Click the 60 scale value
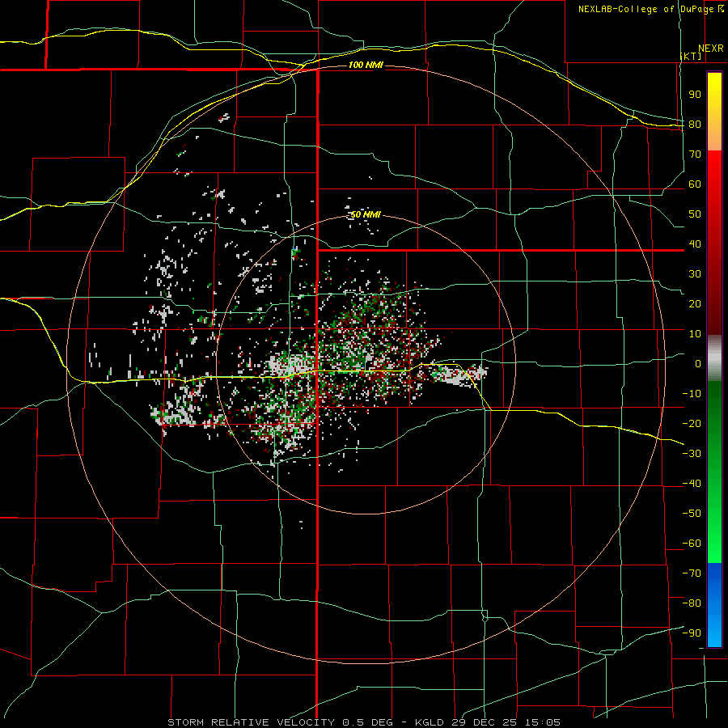The image size is (728, 728). point(695,184)
